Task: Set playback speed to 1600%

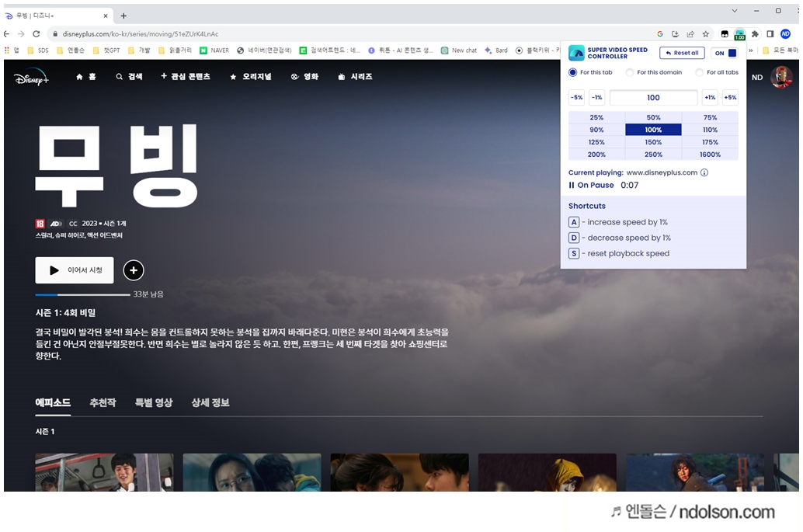Action: click(711, 154)
